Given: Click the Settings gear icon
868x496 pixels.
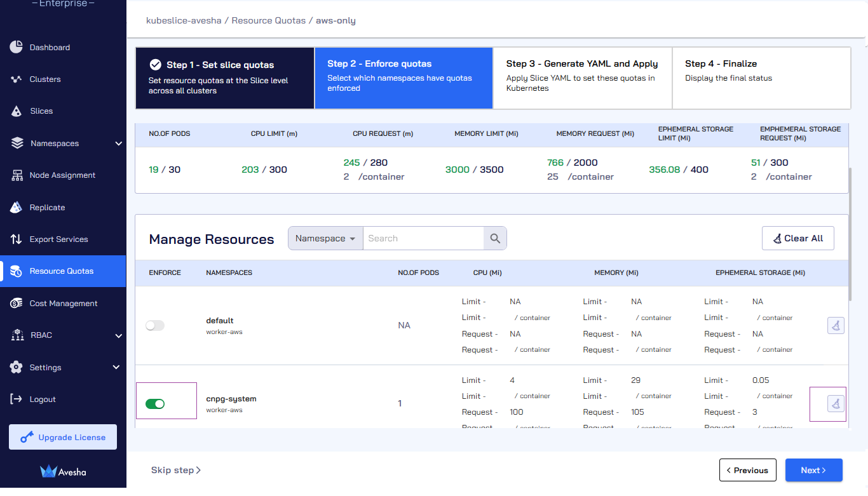Looking at the screenshot, I should click(17, 367).
